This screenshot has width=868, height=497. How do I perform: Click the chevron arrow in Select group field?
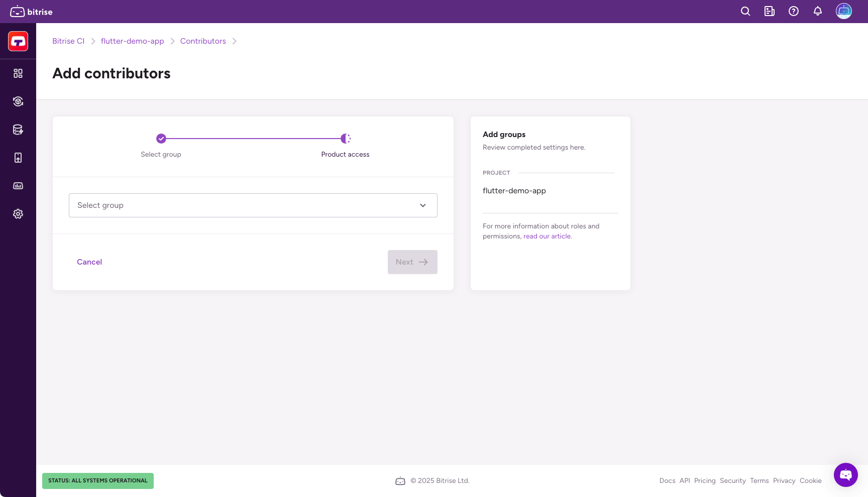[423, 205]
